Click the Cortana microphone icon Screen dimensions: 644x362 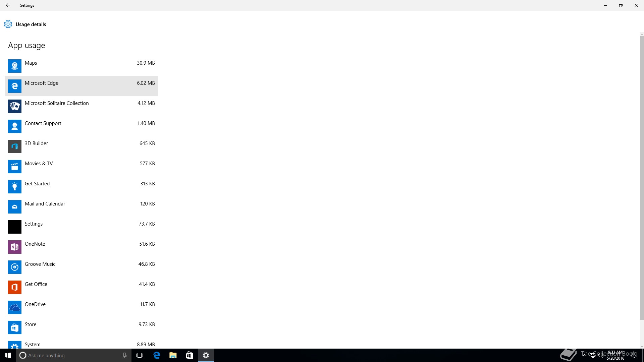tap(124, 355)
